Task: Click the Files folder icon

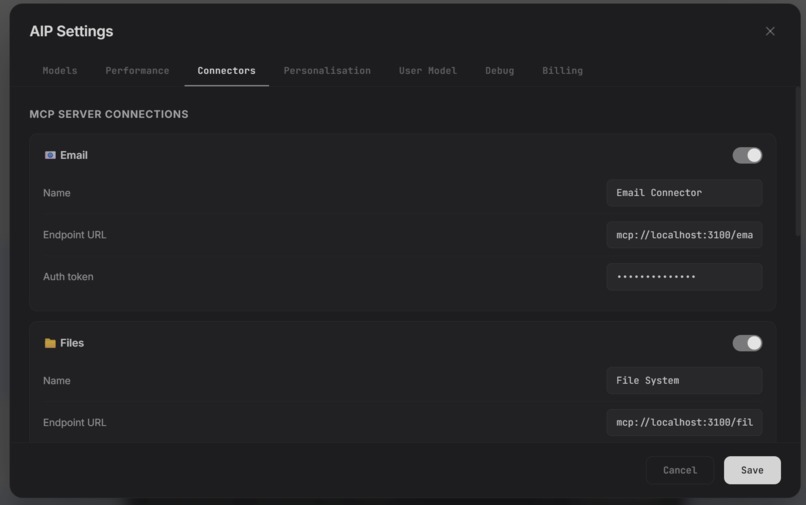Action: tap(50, 343)
